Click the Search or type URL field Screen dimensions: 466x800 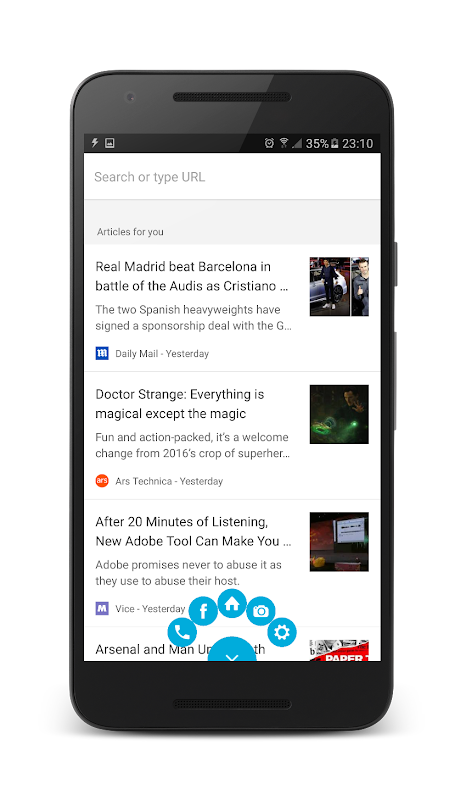coord(232,177)
